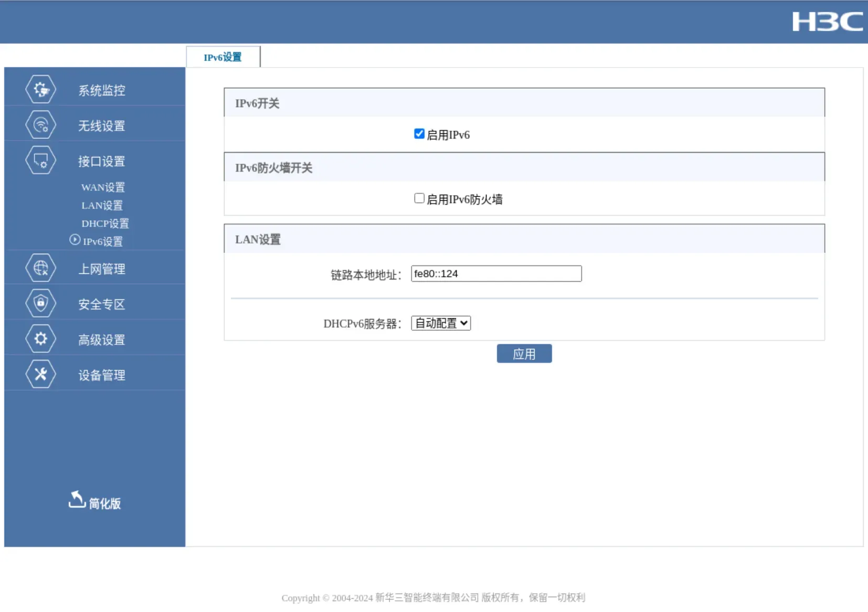868x612 pixels.
Task: Click the H3C logo in the header
Action: pos(827,22)
